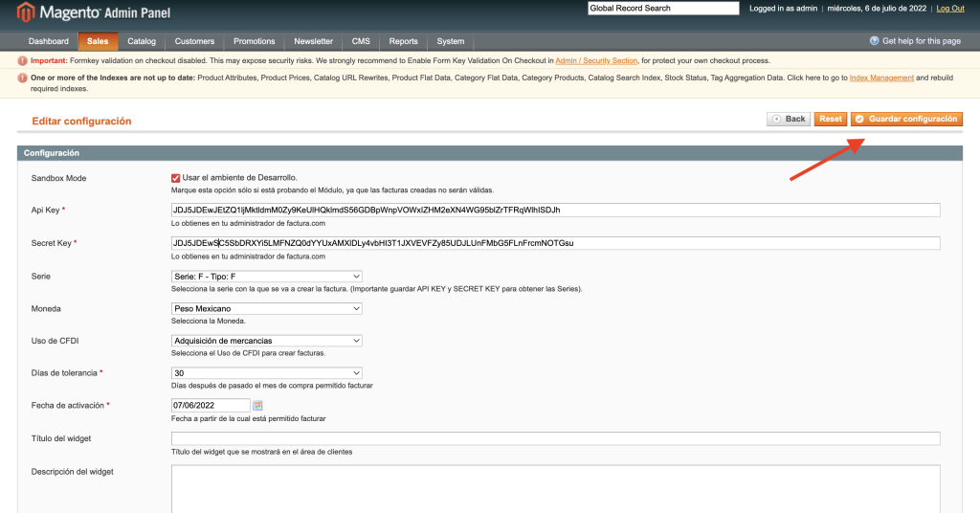This screenshot has width=980, height=513.
Task: Click the Descripción del widget text area
Action: click(556, 489)
